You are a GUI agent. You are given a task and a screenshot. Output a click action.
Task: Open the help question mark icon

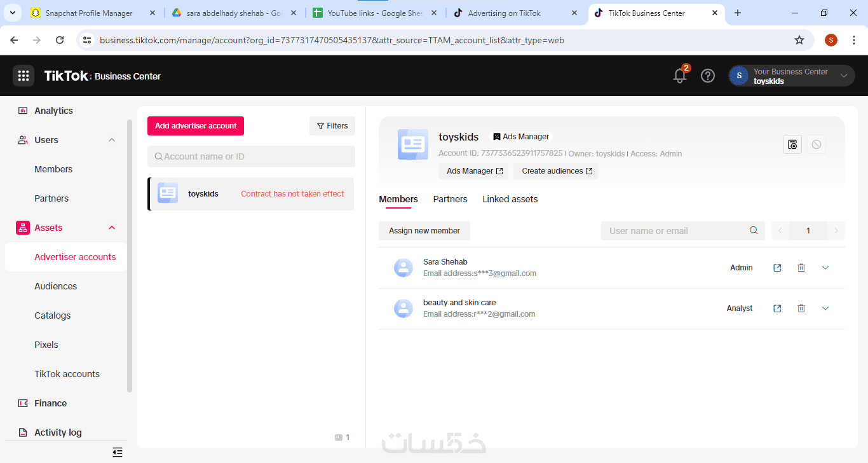pyautogui.click(x=708, y=76)
